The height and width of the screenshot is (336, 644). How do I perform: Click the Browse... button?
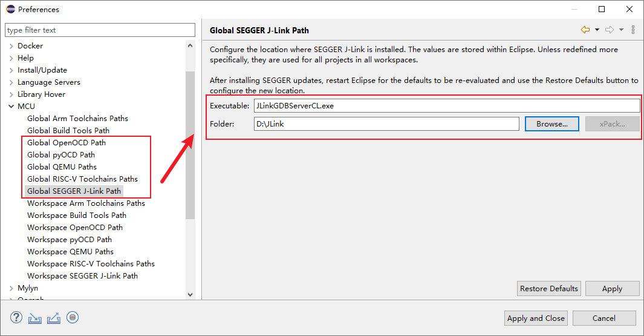click(552, 124)
